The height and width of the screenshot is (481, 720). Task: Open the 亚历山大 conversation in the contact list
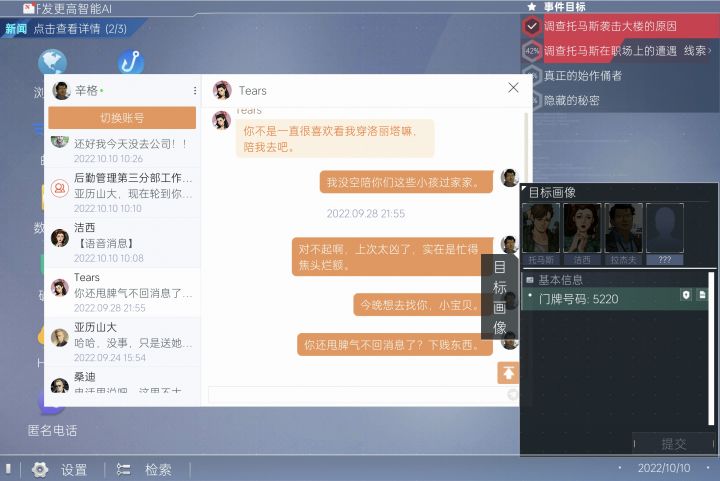tap(123, 341)
